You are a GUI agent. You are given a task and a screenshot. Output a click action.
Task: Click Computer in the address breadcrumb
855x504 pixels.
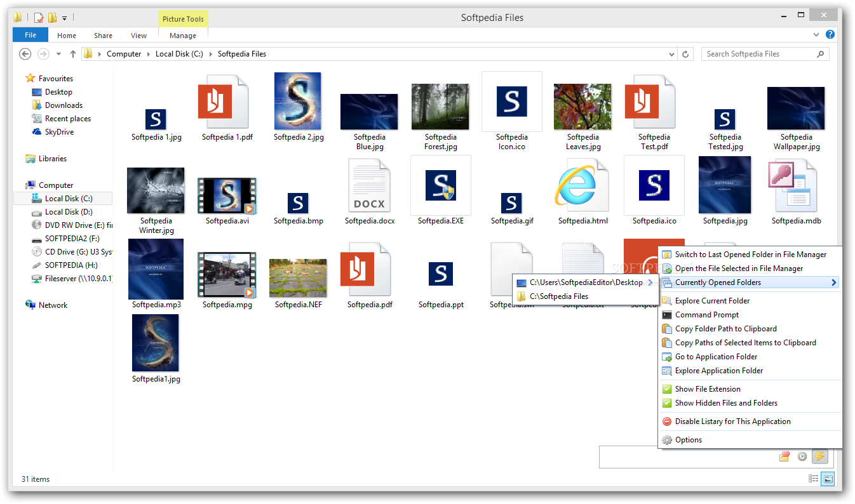124,54
